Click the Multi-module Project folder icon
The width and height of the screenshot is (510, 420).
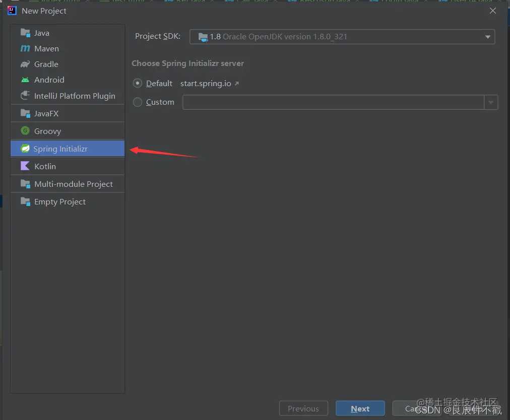click(25, 184)
